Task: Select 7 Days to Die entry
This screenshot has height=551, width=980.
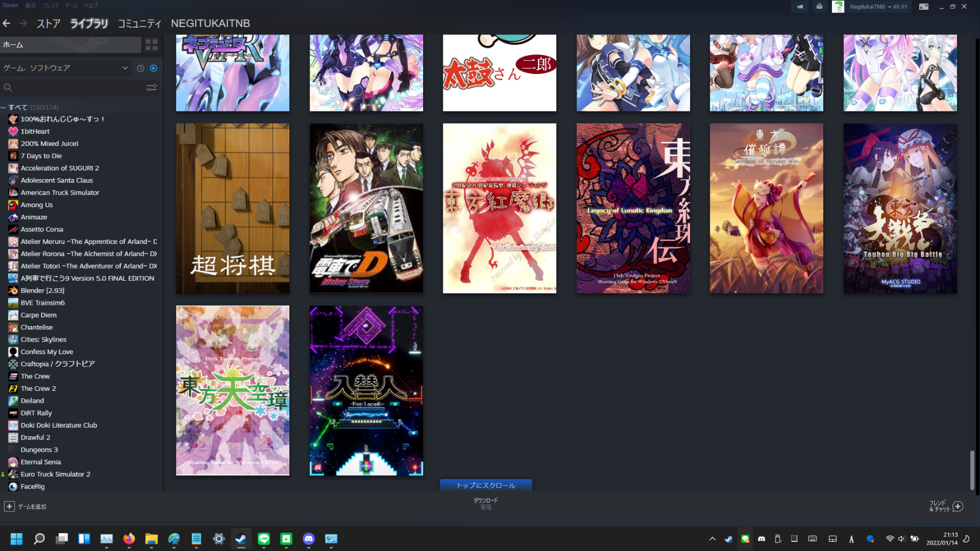Action: (41, 156)
